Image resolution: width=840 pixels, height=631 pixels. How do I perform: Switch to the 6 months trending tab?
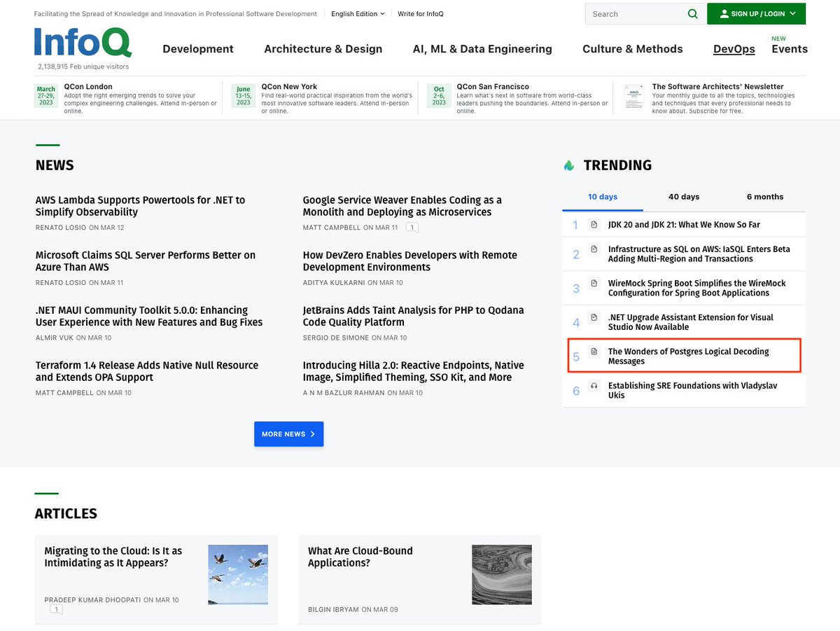[x=764, y=197]
